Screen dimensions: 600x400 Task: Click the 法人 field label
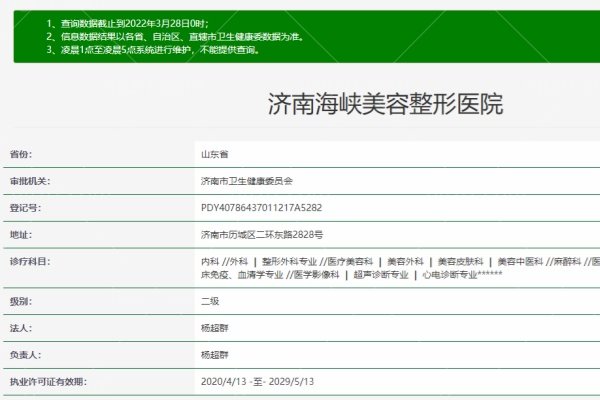pyautogui.click(x=21, y=328)
